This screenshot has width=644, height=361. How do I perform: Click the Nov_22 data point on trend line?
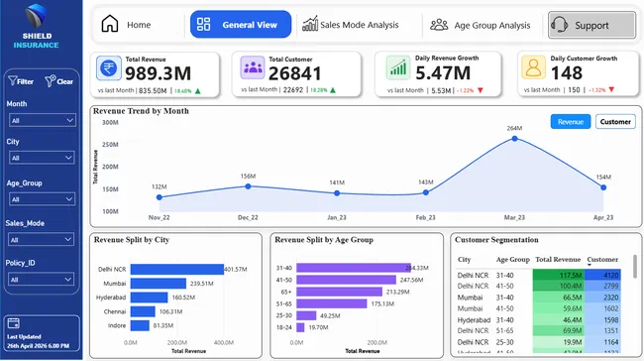[x=160, y=197]
